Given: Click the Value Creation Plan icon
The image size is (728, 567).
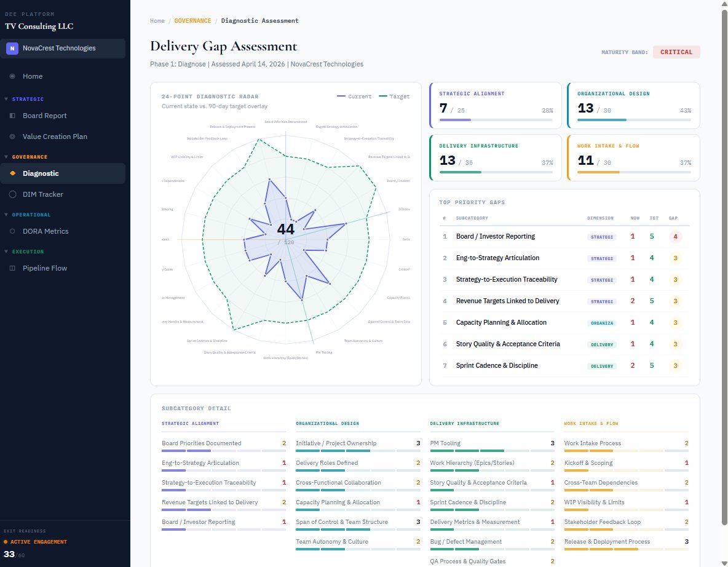Looking at the screenshot, I should [x=12, y=137].
